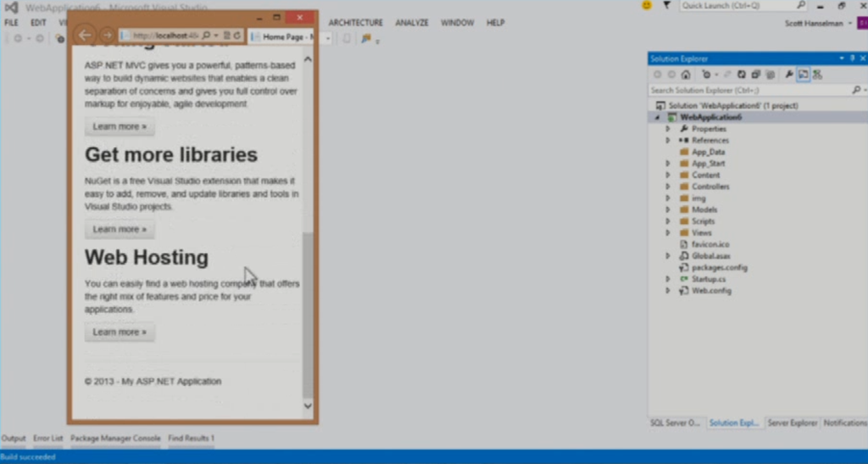Open Scott Hanselman account dropdown

pyautogui.click(x=849, y=23)
